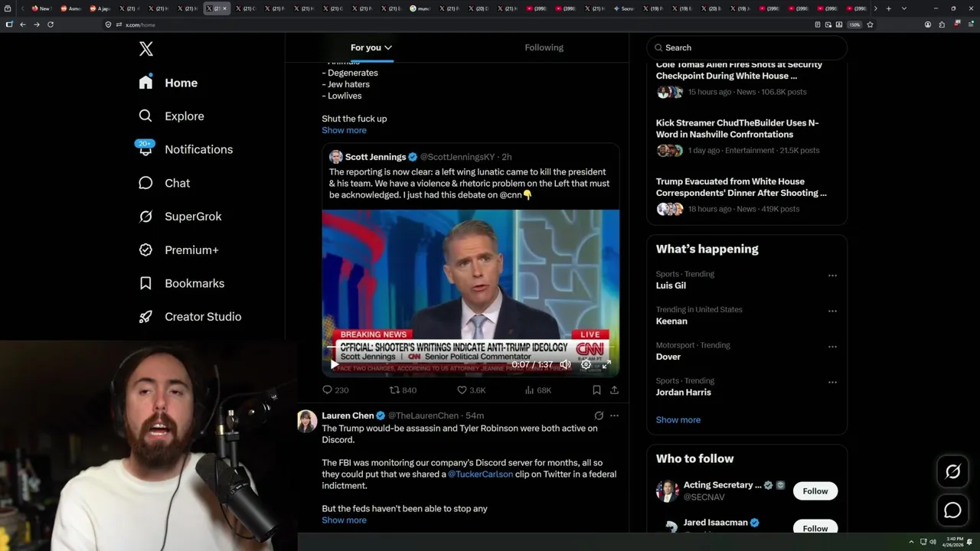Open taskbar clock 1:40 PM
The height and width of the screenshot is (551, 980).
coord(954,542)
